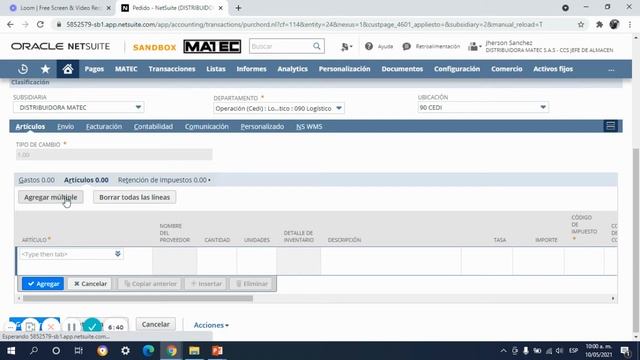Open the Listas menu
The height and width of the screenshot is (360, 640).
coord(216,69)
